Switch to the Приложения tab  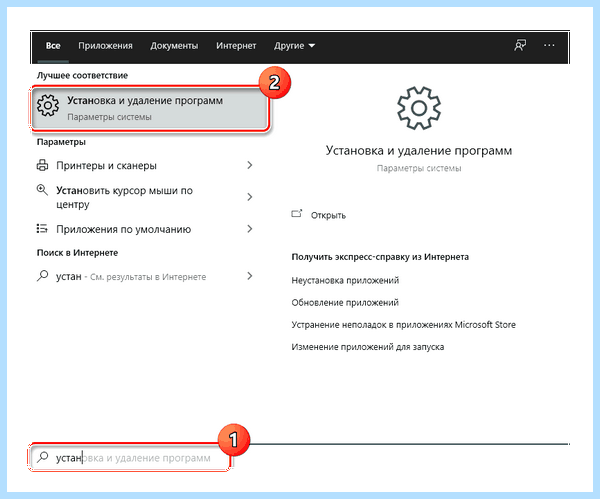105,46
